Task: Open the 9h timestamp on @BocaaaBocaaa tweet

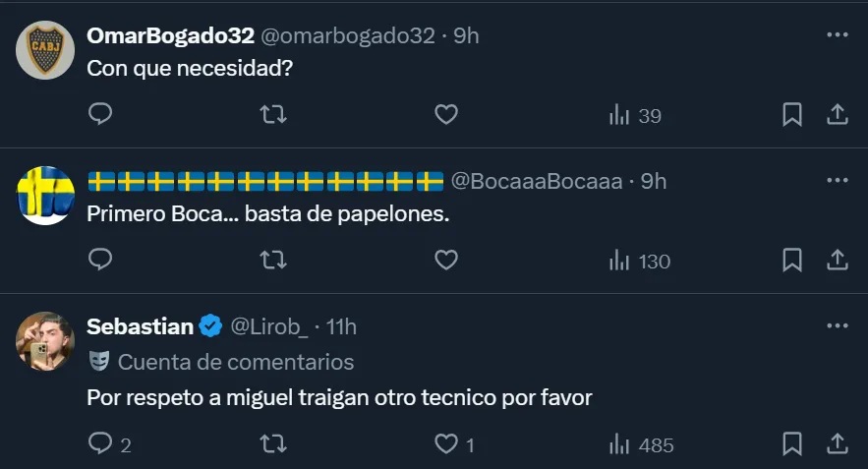Action: tap(654, 181)
